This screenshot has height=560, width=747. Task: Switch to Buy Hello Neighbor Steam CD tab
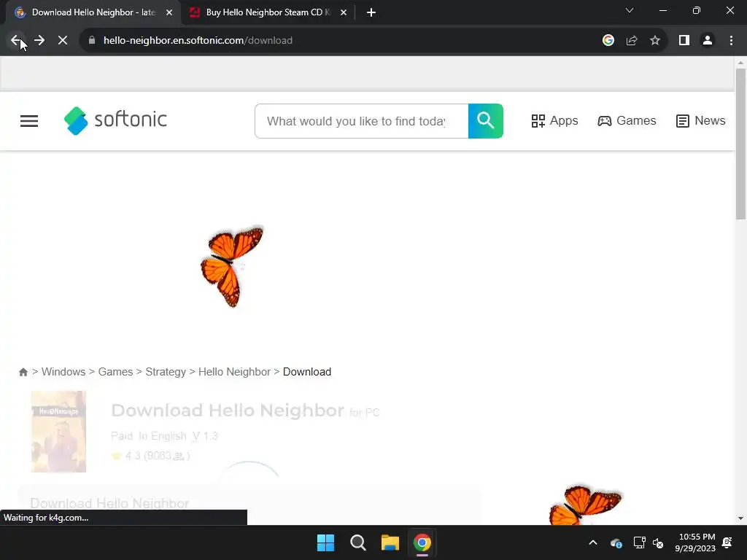pos(268,12)
